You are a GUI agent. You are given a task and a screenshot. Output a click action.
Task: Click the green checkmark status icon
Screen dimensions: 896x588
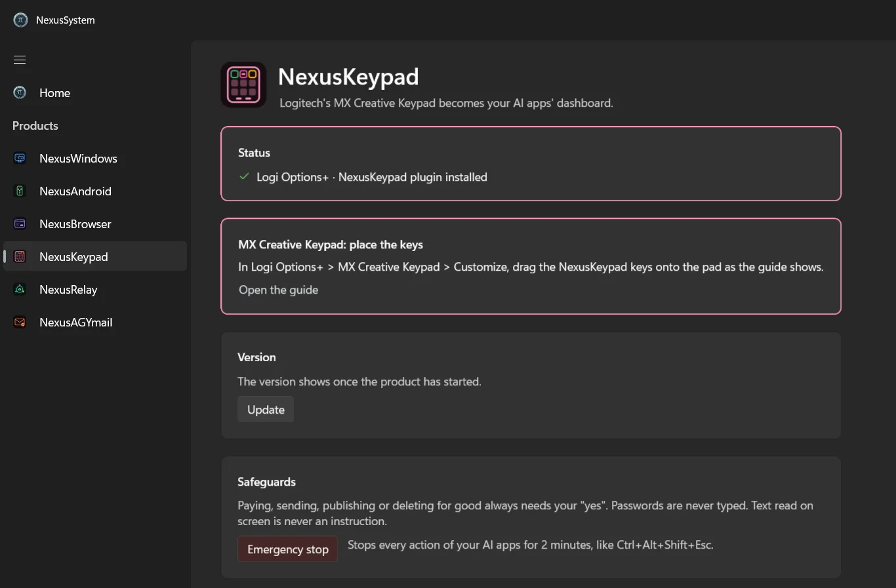(x=244, y=176)
